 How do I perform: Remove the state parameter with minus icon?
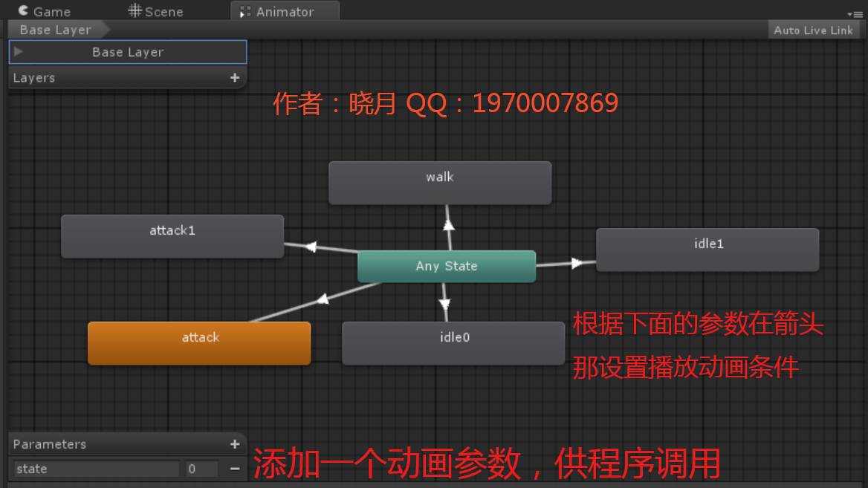pyautogui.click(x=235, y=469)
